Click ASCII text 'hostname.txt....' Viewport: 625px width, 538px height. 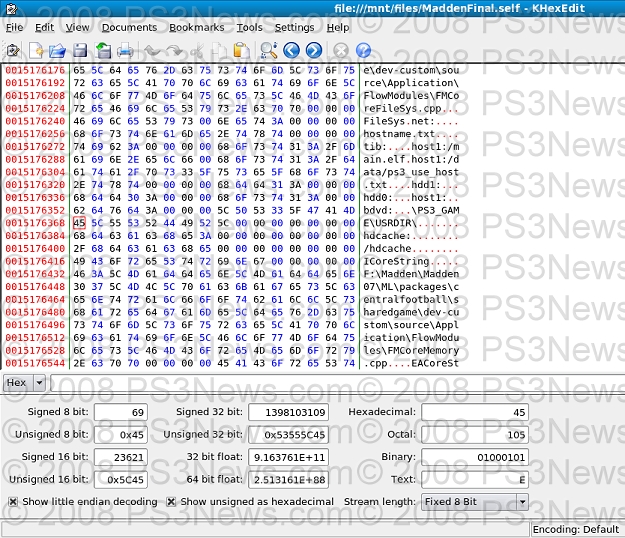pyautogui.click(x=411, y=134)
